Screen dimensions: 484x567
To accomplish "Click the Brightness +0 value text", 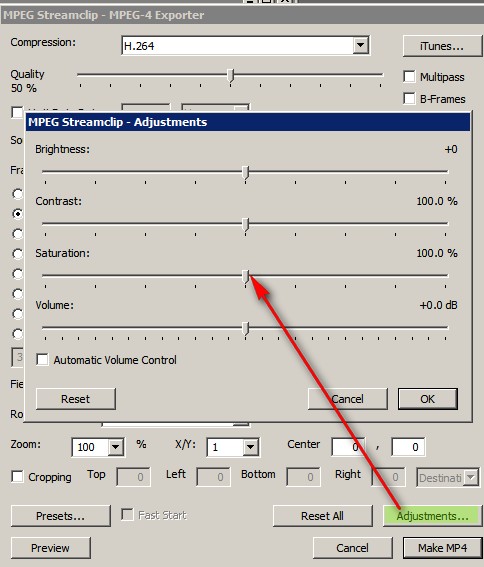I will point(451,149).
